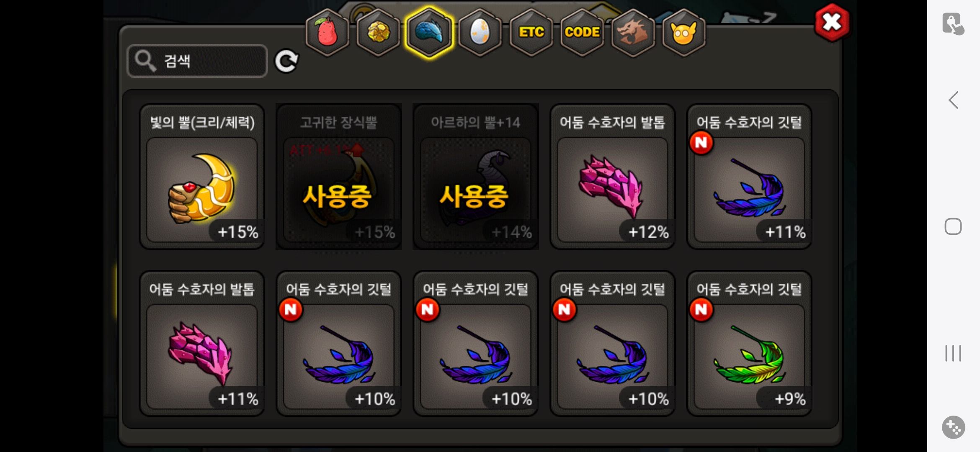Switch to the CODE tab
Image resolution: width=980 pixels, height=452 pixels.
coord(582,32)
